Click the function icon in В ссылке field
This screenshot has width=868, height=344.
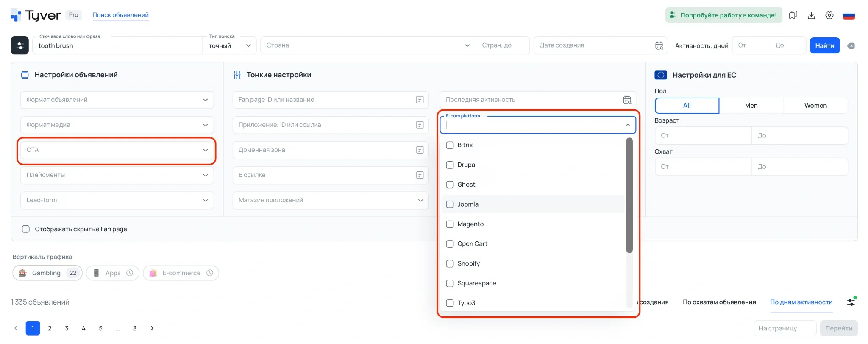click(x=420, y=175)
